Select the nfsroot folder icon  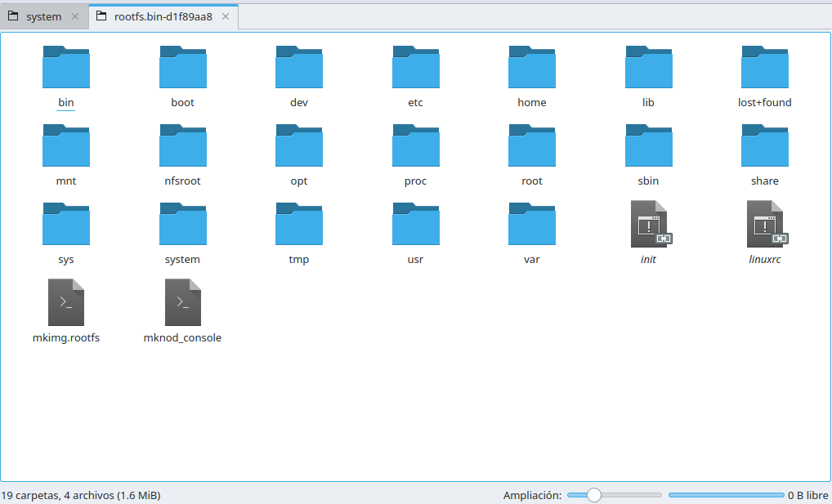click(x=182, y=146)
